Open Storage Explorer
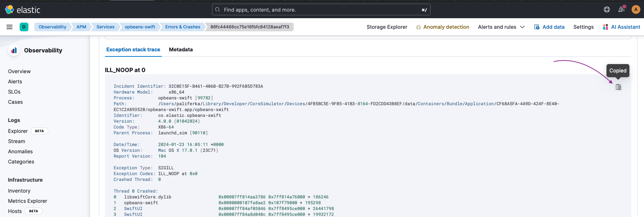Screen dimensions: 644x217 pyautogui.click(x=387, y=27)
